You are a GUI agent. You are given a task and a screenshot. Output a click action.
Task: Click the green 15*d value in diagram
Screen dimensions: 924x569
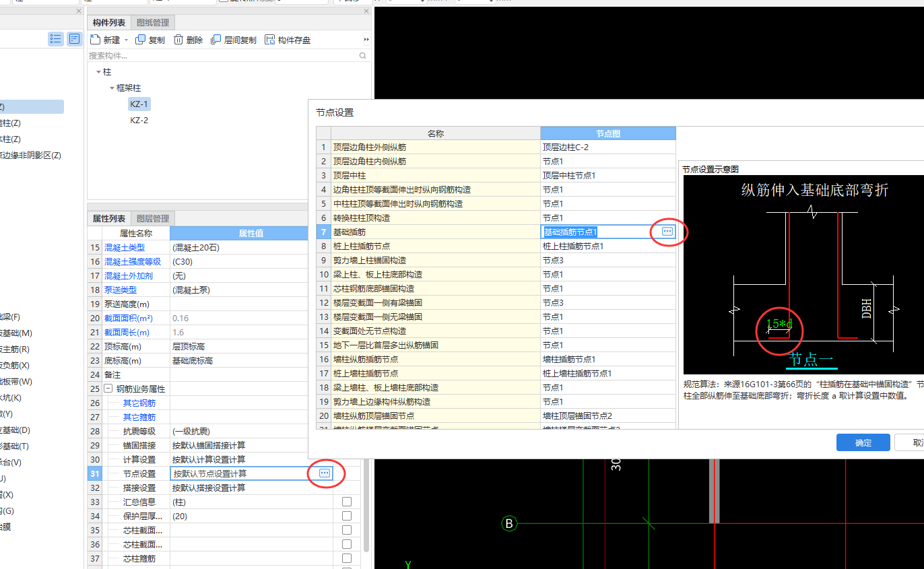click(x=779, y=324)
